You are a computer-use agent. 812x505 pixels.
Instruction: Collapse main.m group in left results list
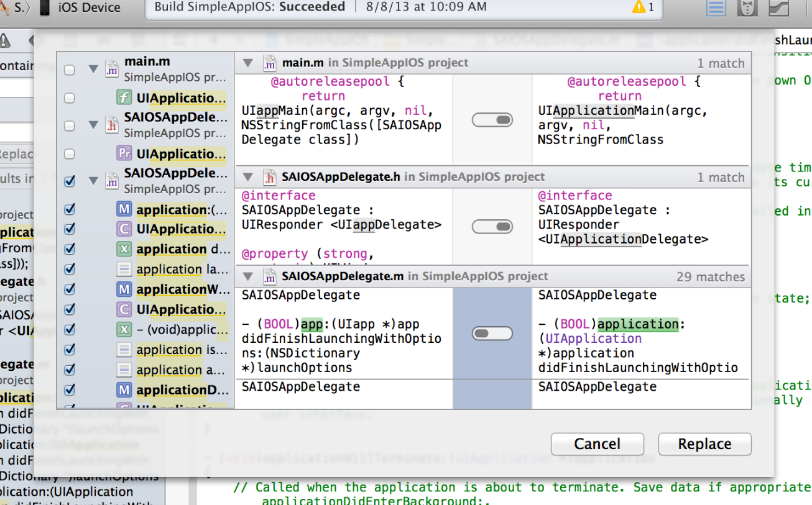pyautogui.click(x=93, y=69)
